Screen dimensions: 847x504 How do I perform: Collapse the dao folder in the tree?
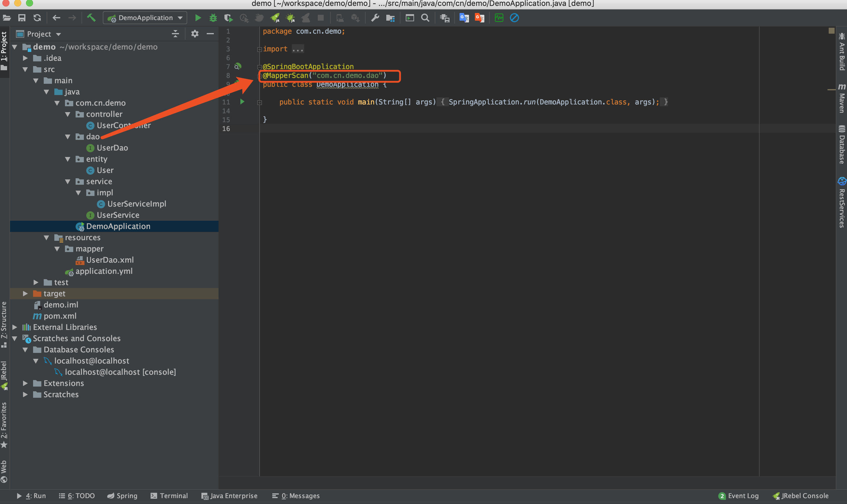(x=68, y=137)
